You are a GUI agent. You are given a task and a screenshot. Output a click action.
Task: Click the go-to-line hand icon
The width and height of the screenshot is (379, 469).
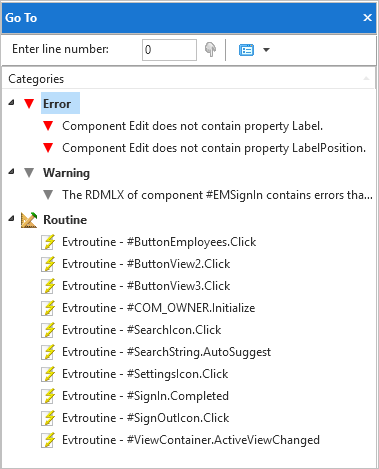tap(210, 50)
